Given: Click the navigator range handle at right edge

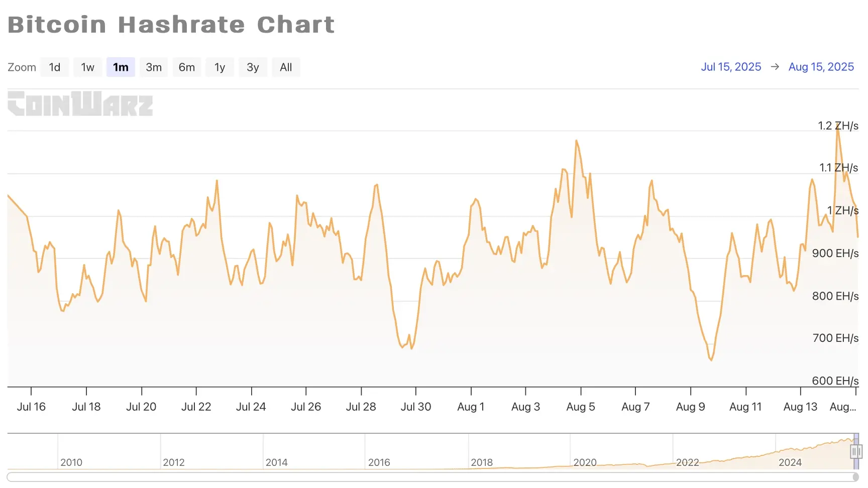Looking at the screenshot, I should (856, 452).
